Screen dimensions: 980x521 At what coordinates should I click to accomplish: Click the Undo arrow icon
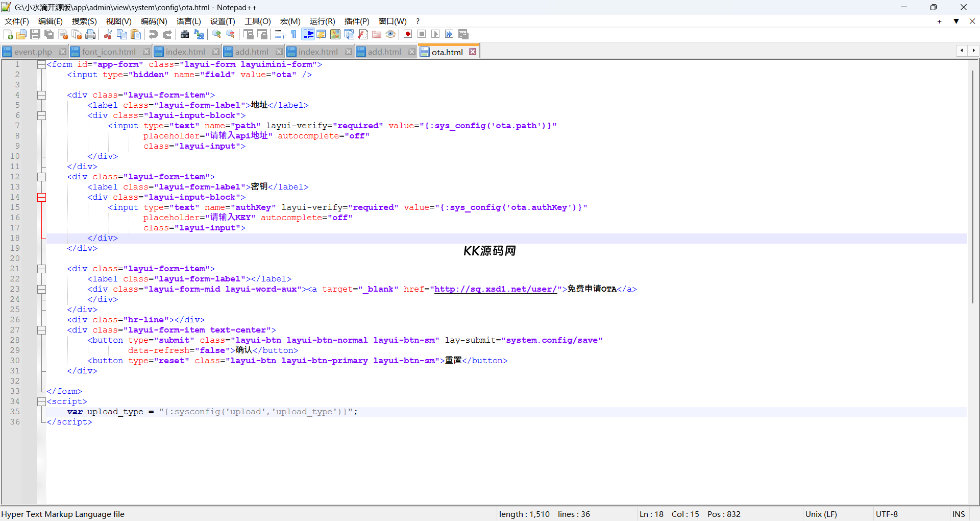153,34
